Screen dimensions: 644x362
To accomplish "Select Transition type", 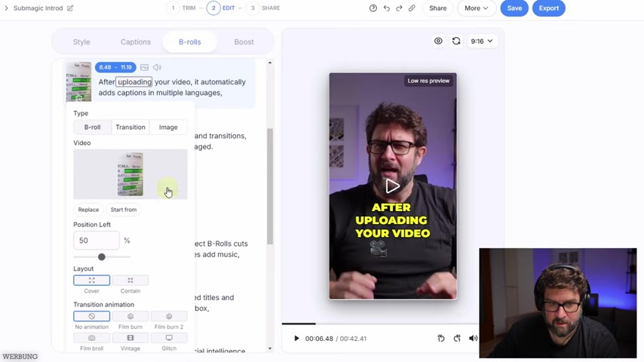I will click(x=130, y=127).
